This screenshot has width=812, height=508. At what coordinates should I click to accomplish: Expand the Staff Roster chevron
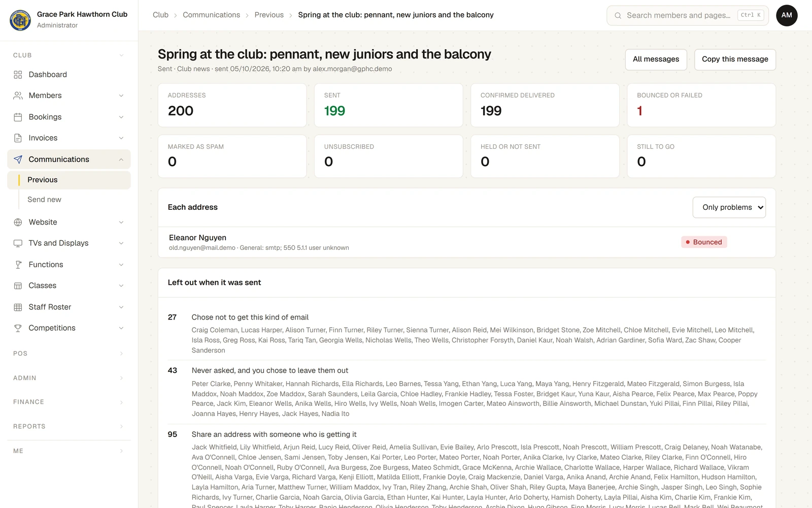tap(121, 307)
